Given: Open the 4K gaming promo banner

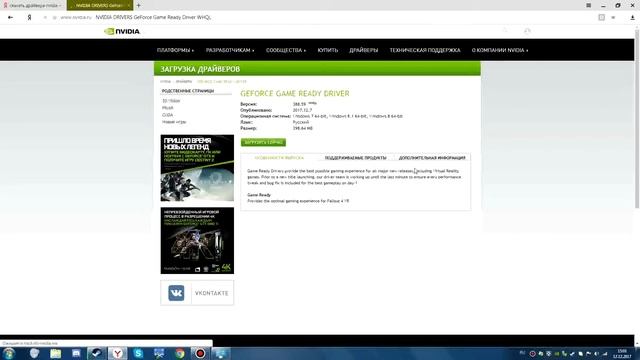Looking at the screenshot, I should click(197, 240).
